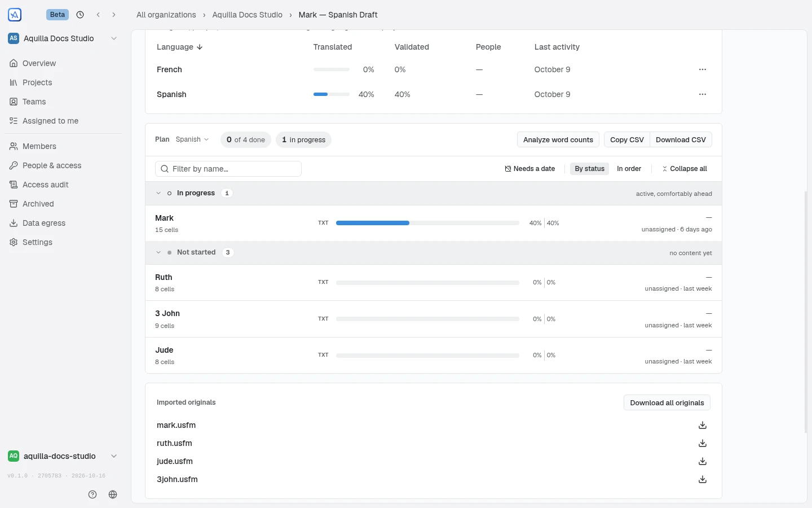Download the mark.usfm file

703,425
